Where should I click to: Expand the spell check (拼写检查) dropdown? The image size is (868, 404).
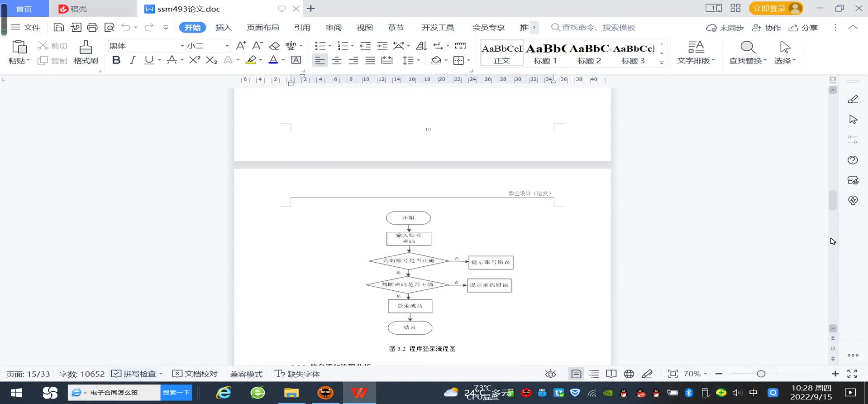pyautogui.click(x=160, y=374)
